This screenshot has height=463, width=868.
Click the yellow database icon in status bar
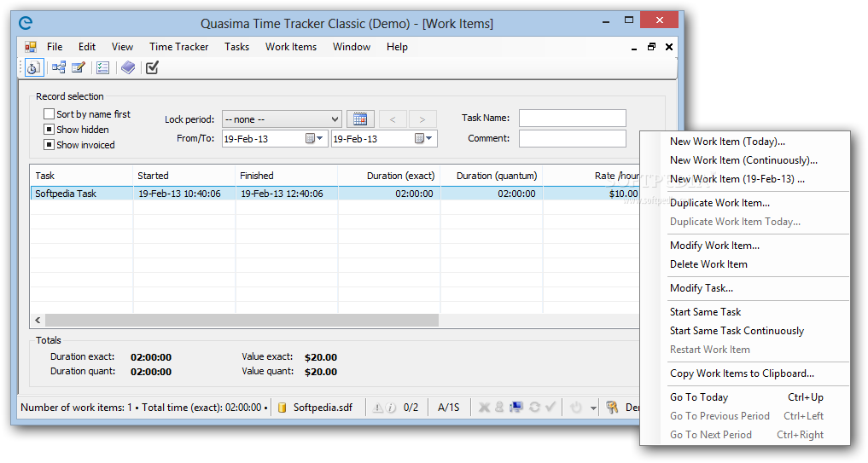[282, 408]
